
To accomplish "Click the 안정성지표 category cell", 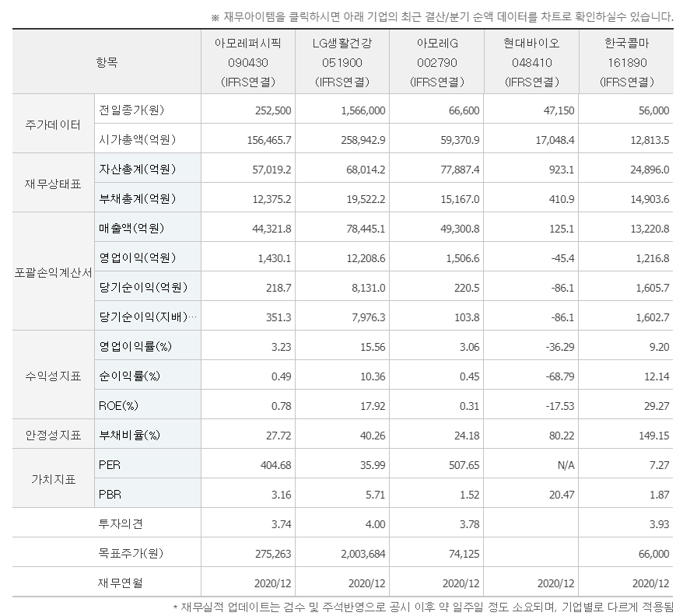I will (x=53, y=436).
